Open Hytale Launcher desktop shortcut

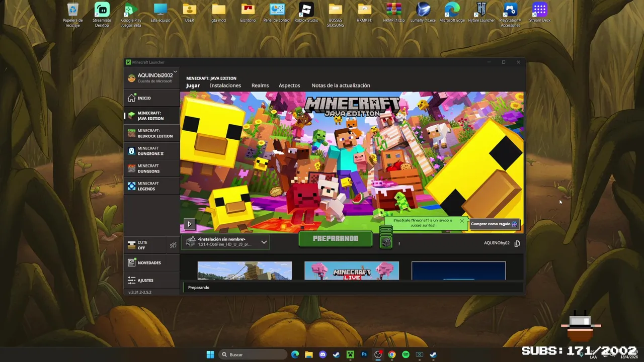click(481, 13)
